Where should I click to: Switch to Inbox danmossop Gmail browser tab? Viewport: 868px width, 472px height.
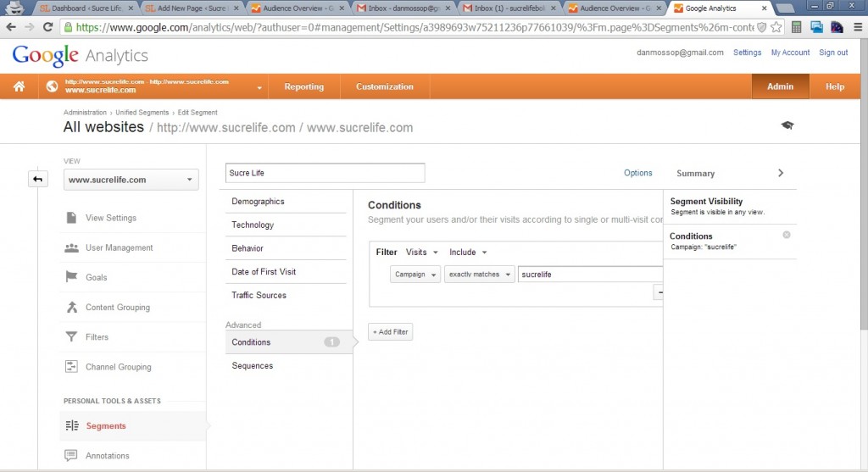click(403, 8)
